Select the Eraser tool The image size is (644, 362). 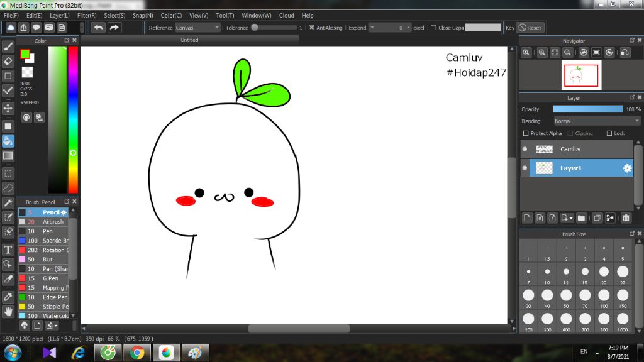[x=8, y=62]
